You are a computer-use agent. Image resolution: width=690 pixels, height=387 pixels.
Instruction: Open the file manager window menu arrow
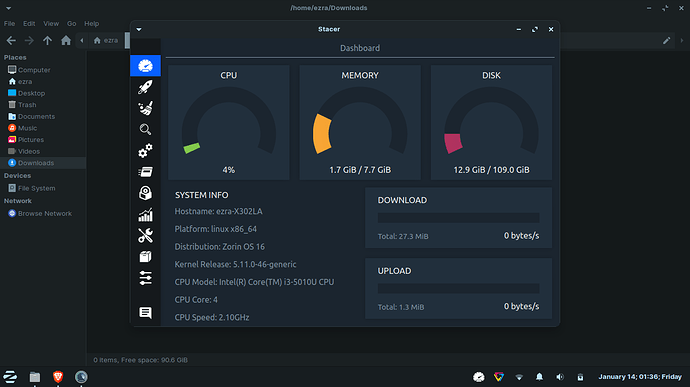[8, 8]
